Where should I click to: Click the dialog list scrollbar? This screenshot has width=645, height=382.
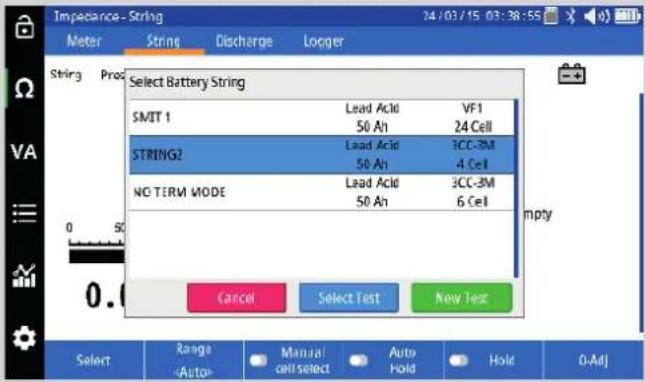pyautogui.click(x=516, y=188)
